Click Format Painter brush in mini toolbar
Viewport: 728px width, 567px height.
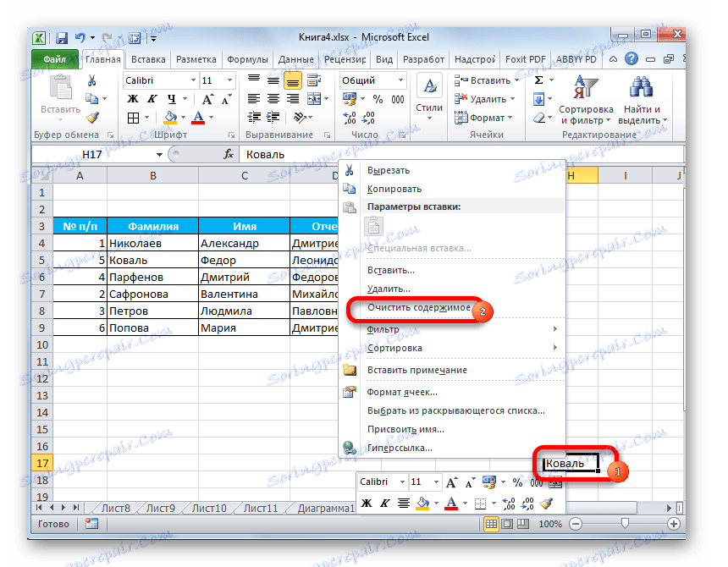point(547,503)
